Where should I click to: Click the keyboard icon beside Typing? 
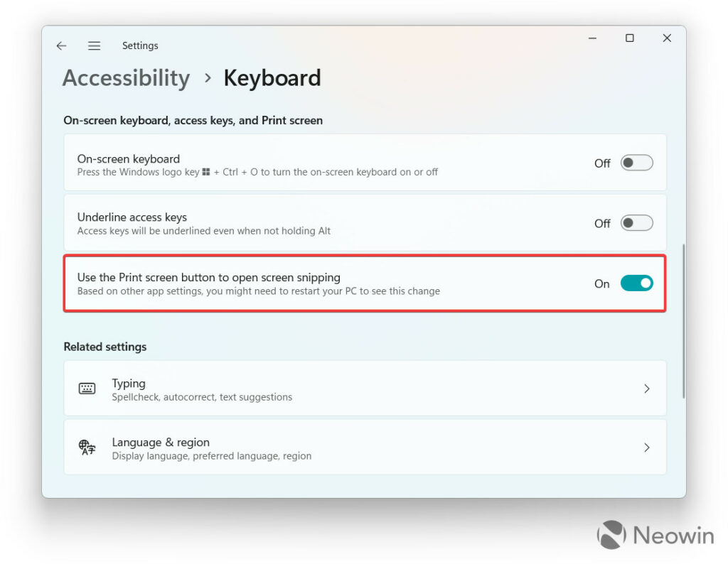point(87,389)
